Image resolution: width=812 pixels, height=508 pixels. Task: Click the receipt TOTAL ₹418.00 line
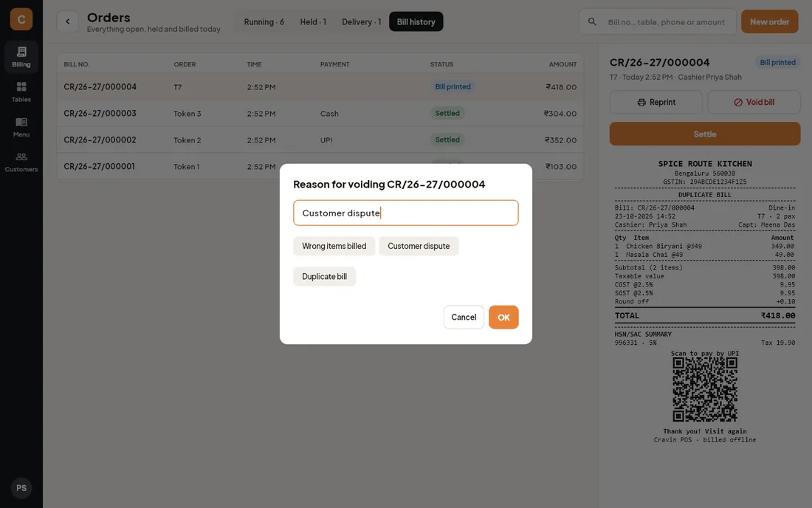(705, 315)
